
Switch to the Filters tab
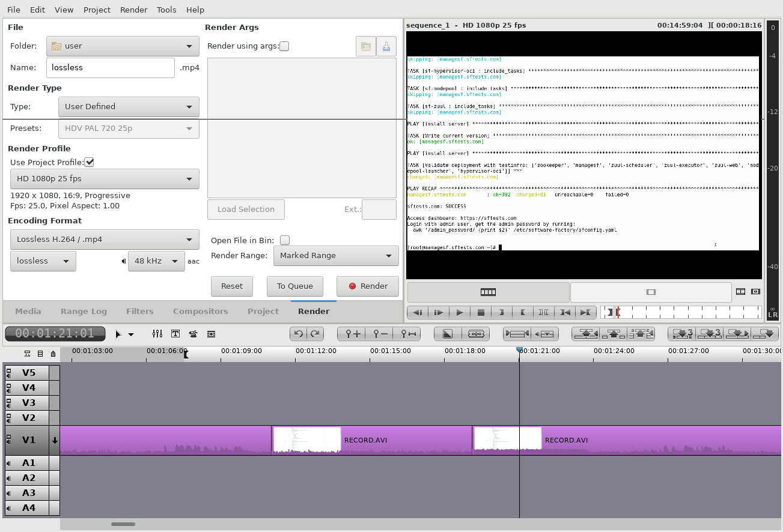pyautogui.click(x=139, y=311)
